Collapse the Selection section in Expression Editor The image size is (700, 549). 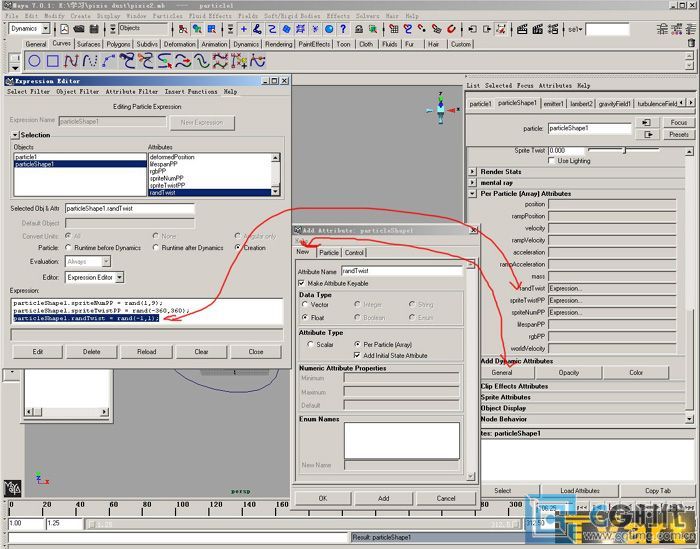pyautogui.click(x=15, y=135)
